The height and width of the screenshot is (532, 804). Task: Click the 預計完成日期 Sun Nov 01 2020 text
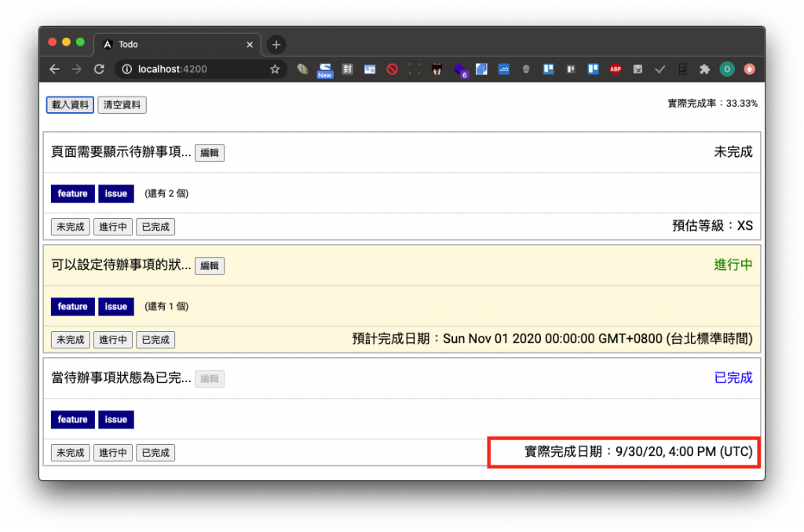552,339
